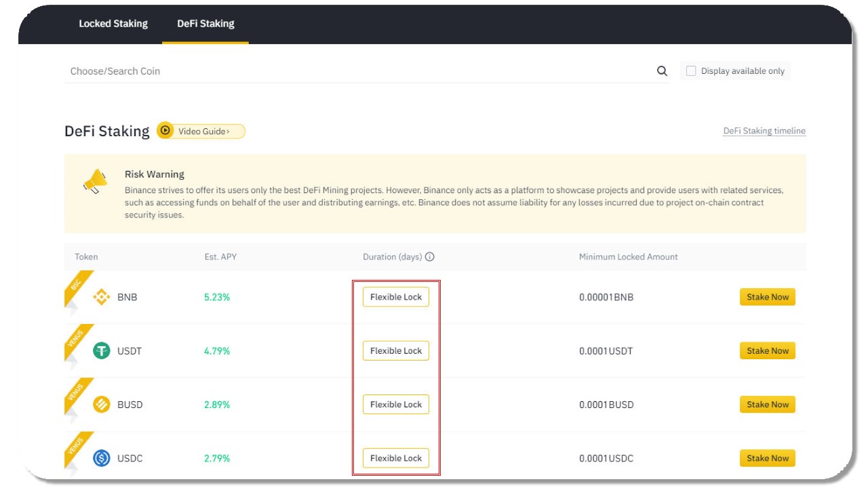Select Flexible Lock for BNB

click(396, 297)
